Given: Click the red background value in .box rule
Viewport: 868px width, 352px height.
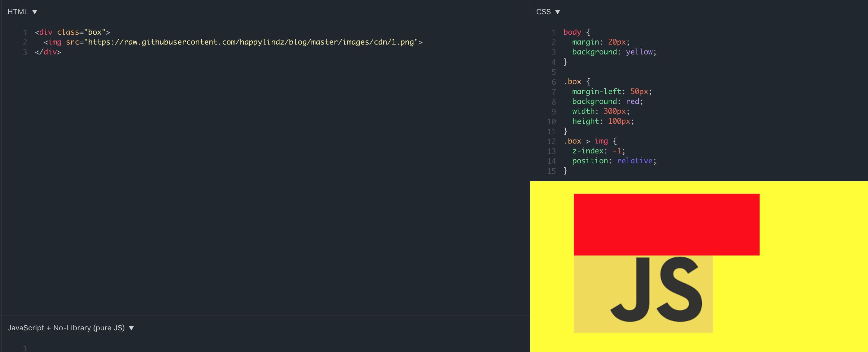Looking at the screenshot, I should pos(633,101).
